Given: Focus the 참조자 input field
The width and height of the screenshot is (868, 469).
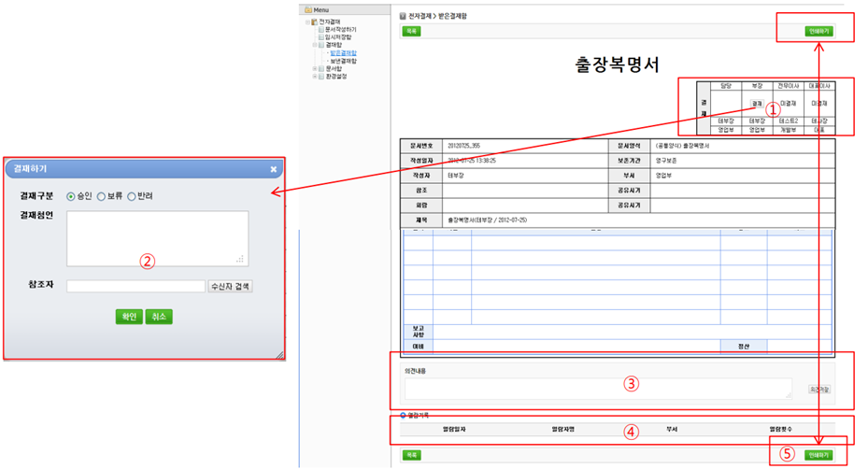Looking at the screenshot, I should click(136, 286).
